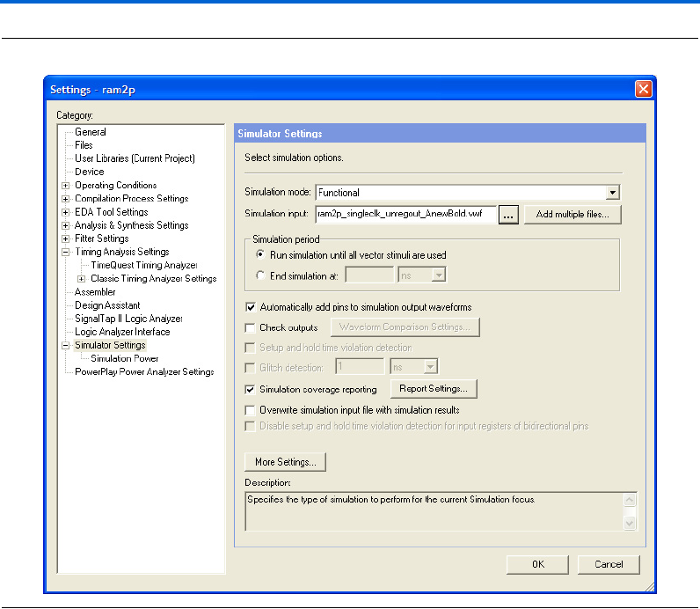Toggle Setup and hold time violation detection
Screen dimensions: 700x609
point(251,348)
